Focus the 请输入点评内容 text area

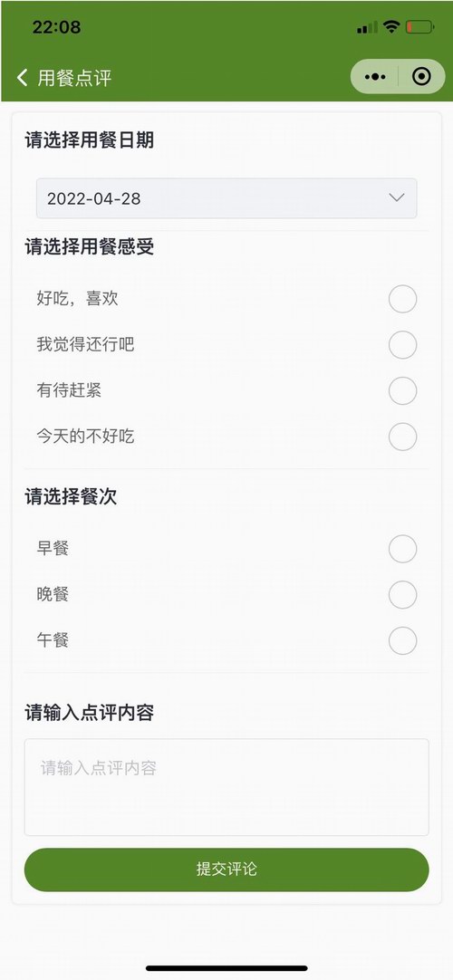(226, 787)
